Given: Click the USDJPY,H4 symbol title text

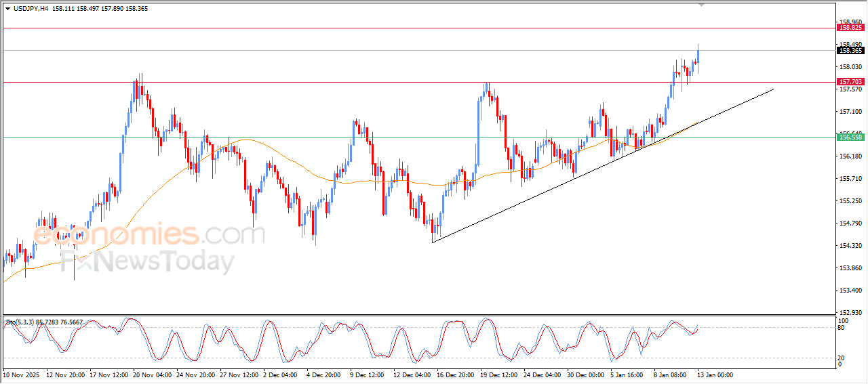Looking at the screenshot, I should coord(31,9).
